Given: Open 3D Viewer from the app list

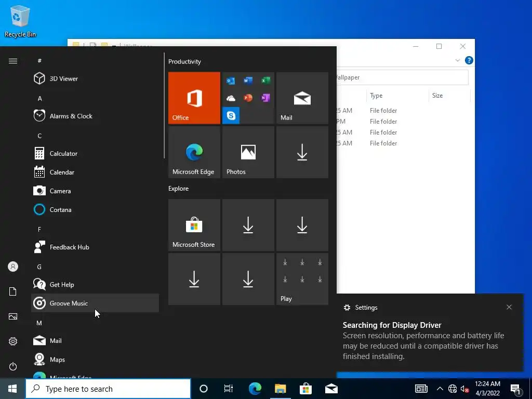Looking at the screenshot, I should click(95, 78).
